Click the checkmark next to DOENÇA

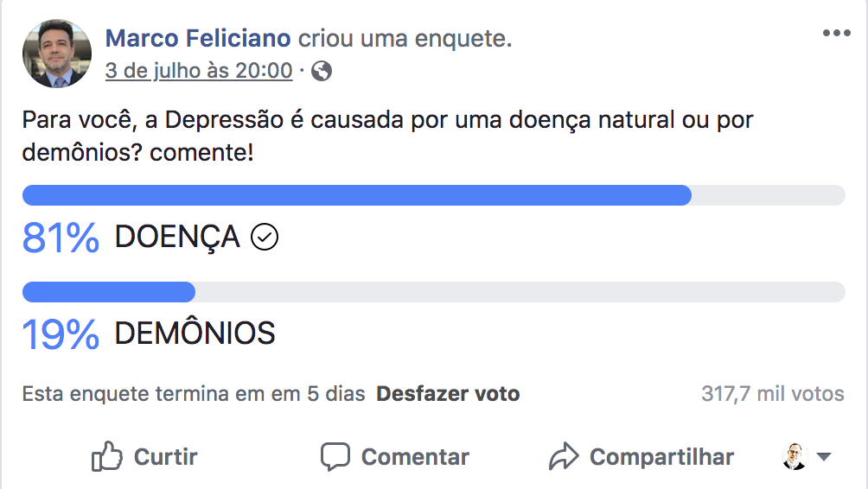[264, 237]
